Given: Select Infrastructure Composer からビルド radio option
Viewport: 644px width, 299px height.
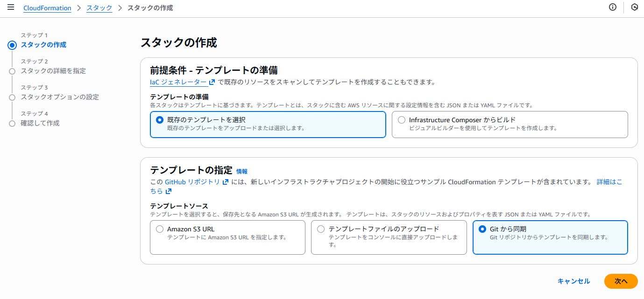Looking at the screenshot, I should point(402,120).
